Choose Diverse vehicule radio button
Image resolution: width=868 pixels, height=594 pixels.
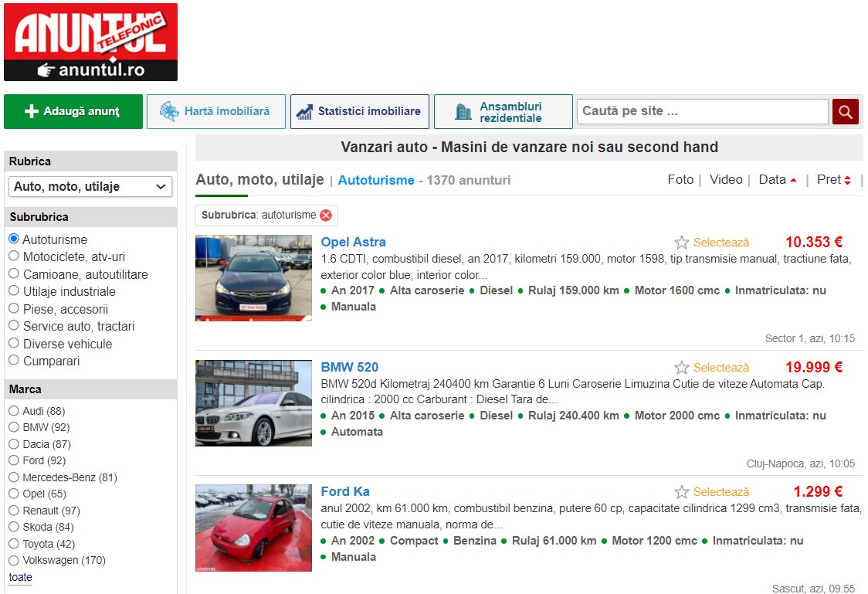pos(14,343)
